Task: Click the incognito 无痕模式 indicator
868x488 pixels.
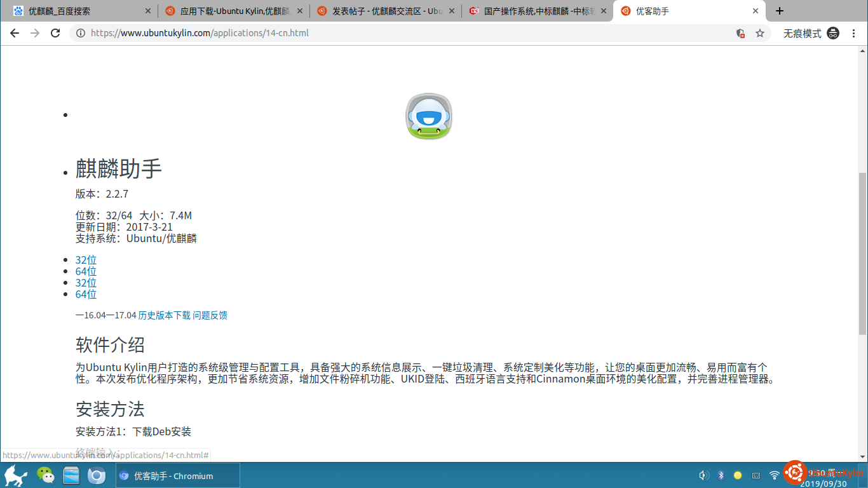Action: (811, 33)
